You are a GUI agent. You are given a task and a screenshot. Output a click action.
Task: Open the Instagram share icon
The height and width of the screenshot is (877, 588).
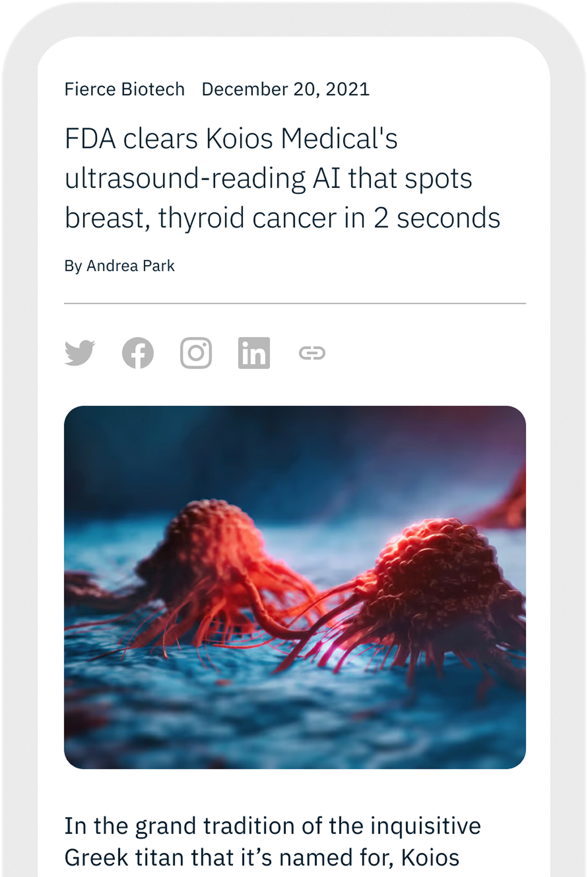pyautogui.click(x=196, y=353)
